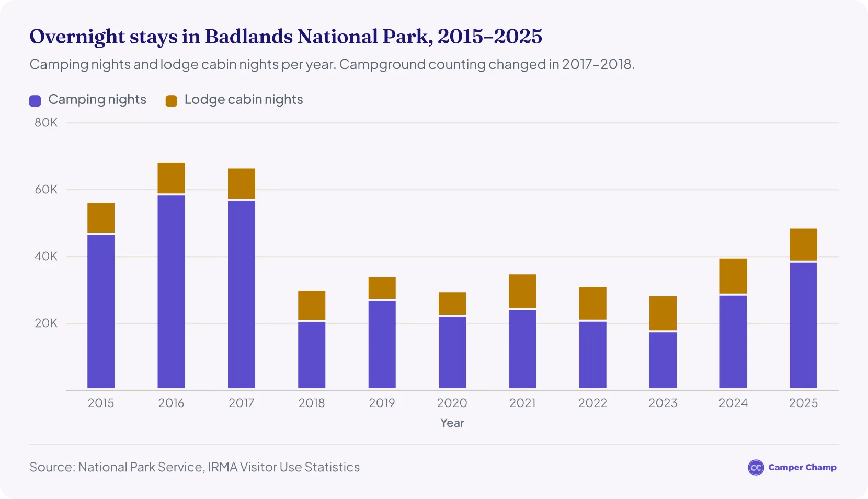Click the 2022 x-axis label
The height and width of the screenshot is (499, 868).
click(x=593, y=403)
